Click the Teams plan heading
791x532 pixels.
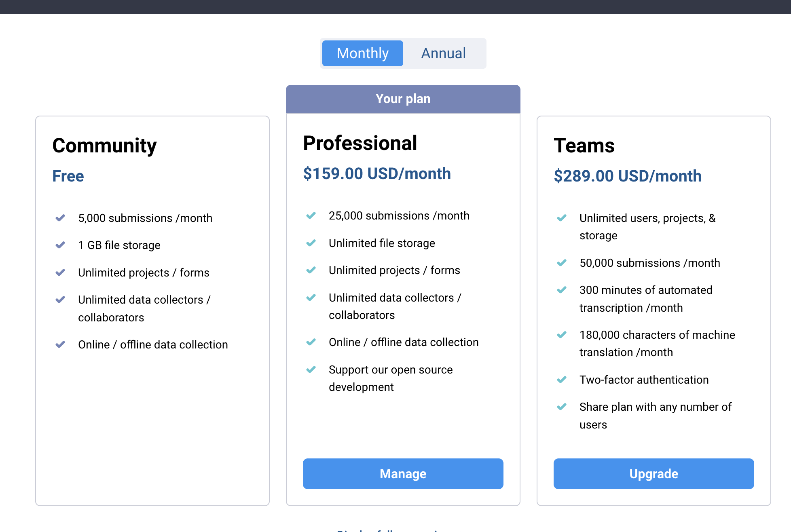[584, 146]
